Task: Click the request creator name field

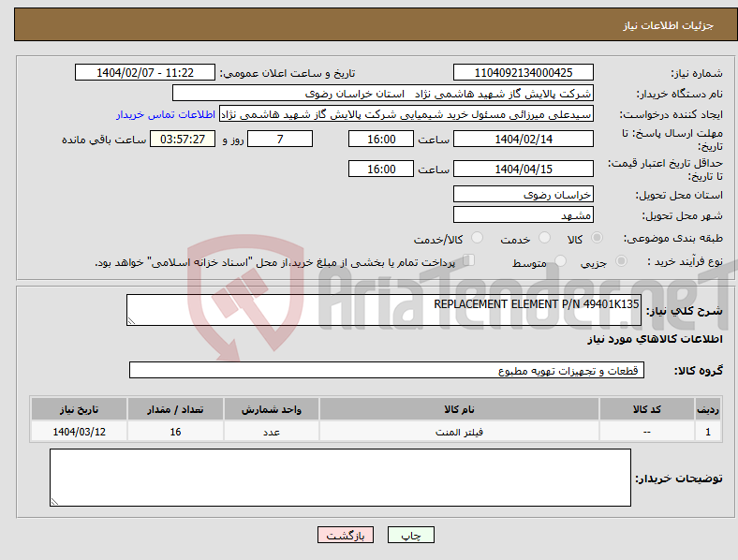Action: click(x=406, y=114)
